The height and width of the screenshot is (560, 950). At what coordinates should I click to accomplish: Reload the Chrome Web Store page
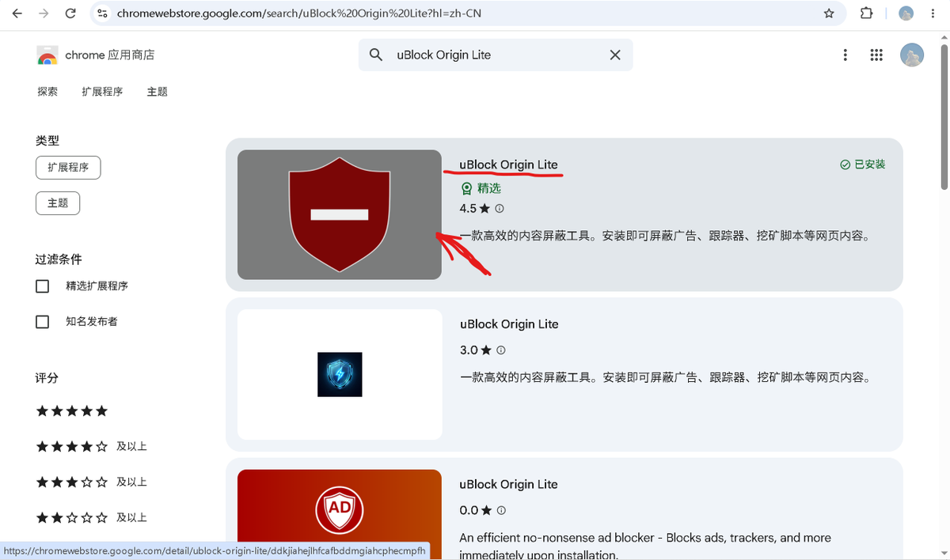[70, 13]
